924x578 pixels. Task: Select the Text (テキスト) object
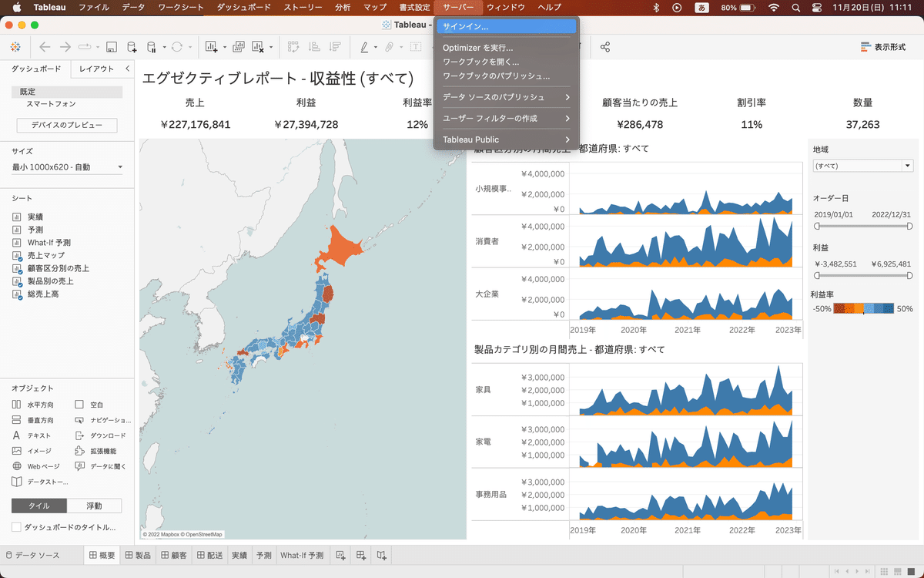(33, 435)
